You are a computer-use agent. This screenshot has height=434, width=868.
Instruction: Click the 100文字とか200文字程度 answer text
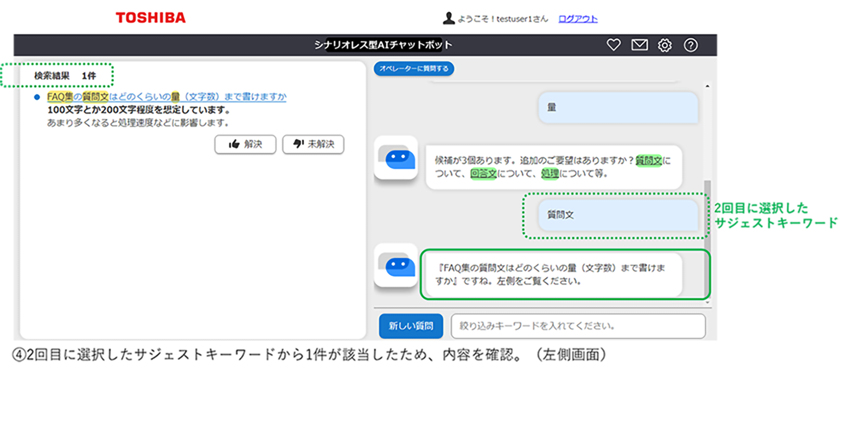(139, 110)
